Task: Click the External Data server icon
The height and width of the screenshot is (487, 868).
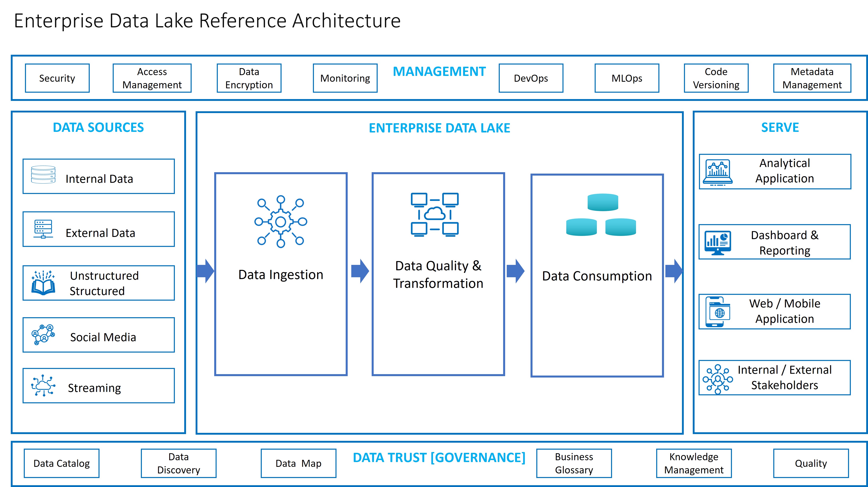Action: [43, 229]
